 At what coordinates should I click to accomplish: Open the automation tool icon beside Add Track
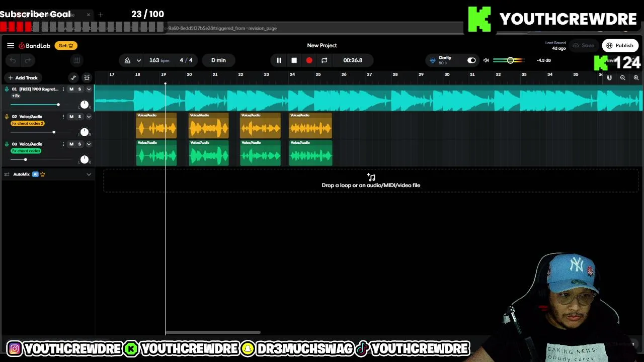(73, 78)
